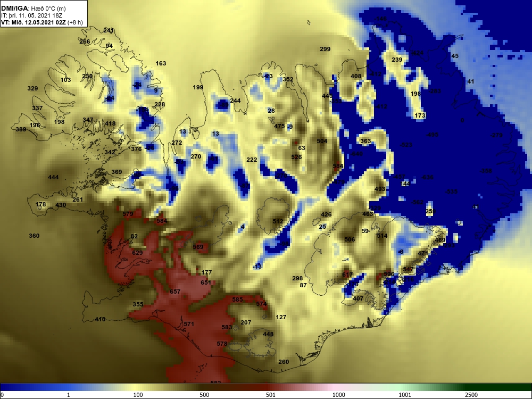The image size is (532, 399).
Task: Click the legend label '501'
Action: pos(271,395)
